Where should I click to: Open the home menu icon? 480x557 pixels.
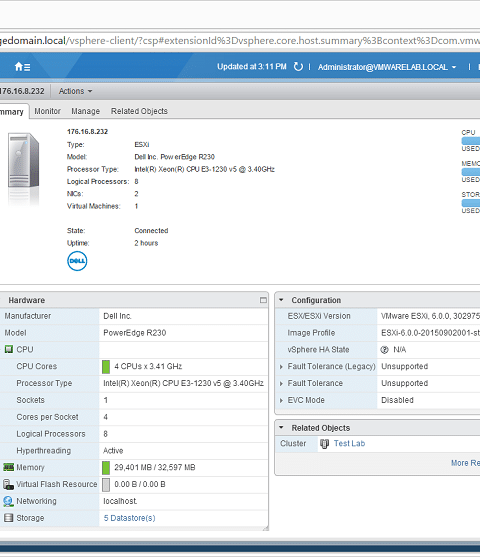point(22,67)
